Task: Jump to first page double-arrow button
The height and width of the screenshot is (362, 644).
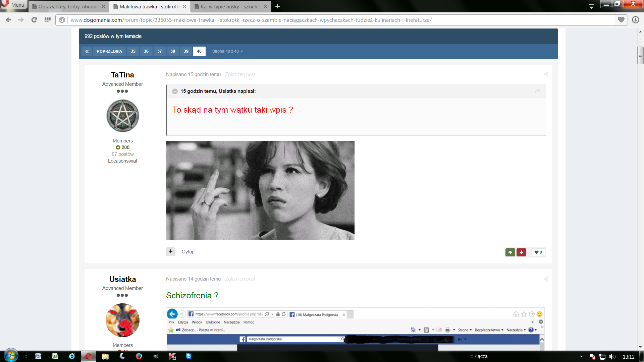Action: click(x=87, y=51)
